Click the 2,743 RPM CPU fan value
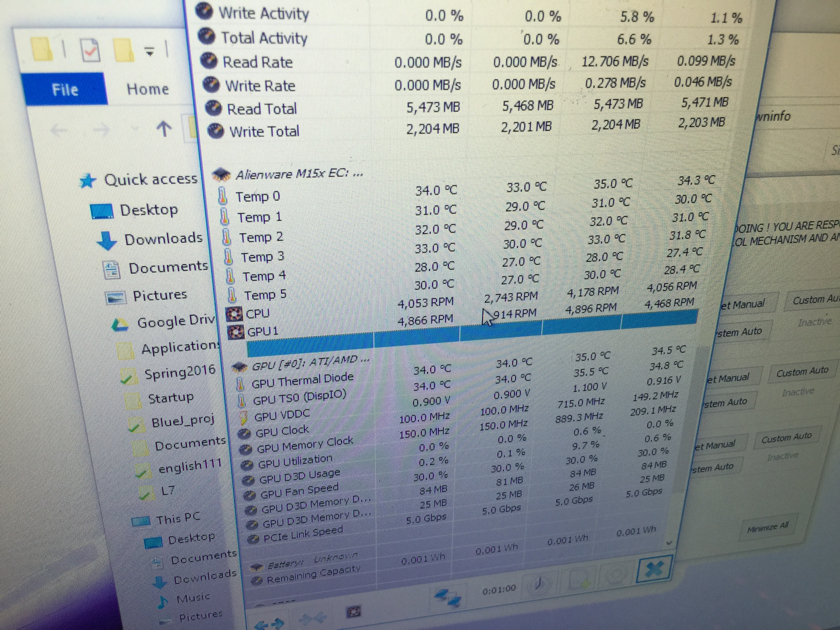This screenshot has width=840, height=630. click(x=511, y=297)
